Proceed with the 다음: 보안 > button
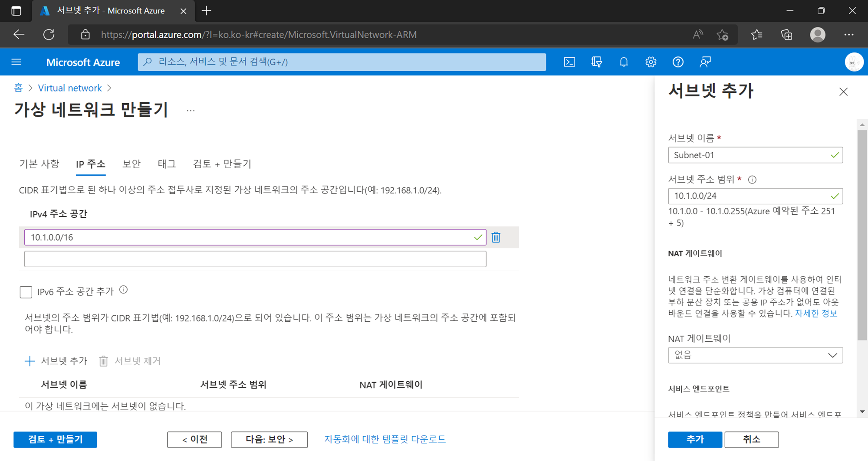Image resolution: width=868 pixels, height=461 pixels. (x=269, y=439)
